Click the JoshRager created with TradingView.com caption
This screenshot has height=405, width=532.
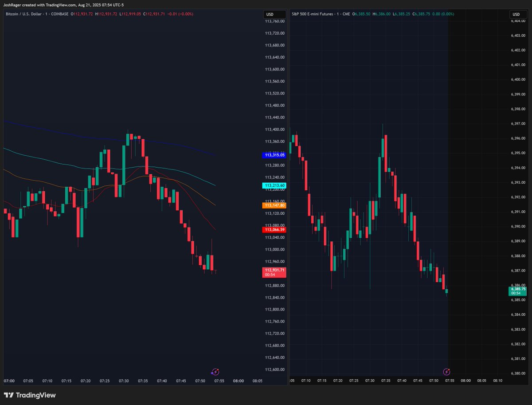click(63, 5)
